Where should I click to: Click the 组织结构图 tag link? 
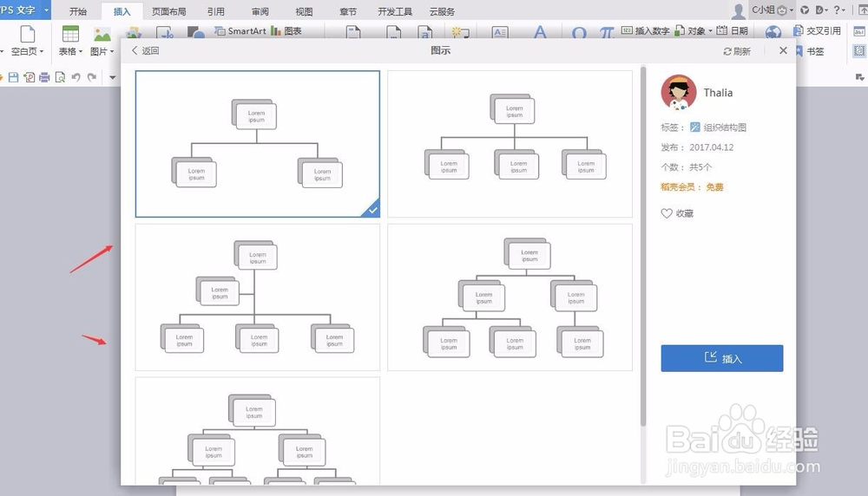click(725, 127)
